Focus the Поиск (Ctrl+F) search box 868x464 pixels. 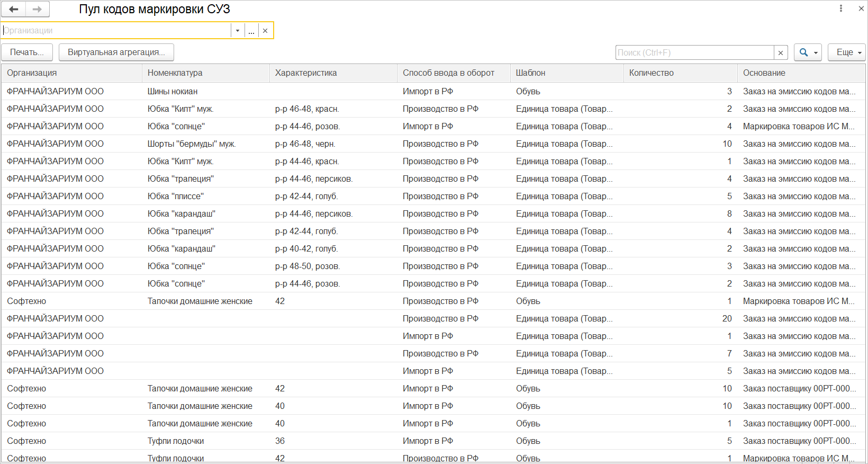[694, 52]
